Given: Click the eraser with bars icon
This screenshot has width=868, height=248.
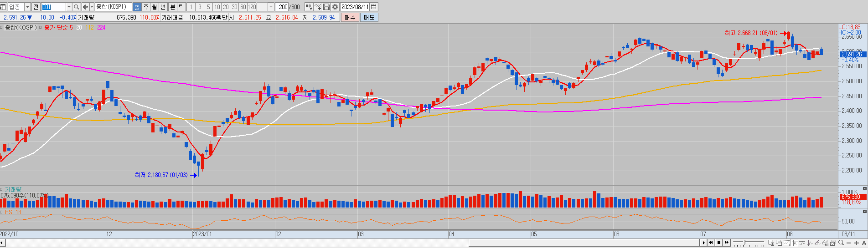Looking at the screenshot, I should [826, 243].
